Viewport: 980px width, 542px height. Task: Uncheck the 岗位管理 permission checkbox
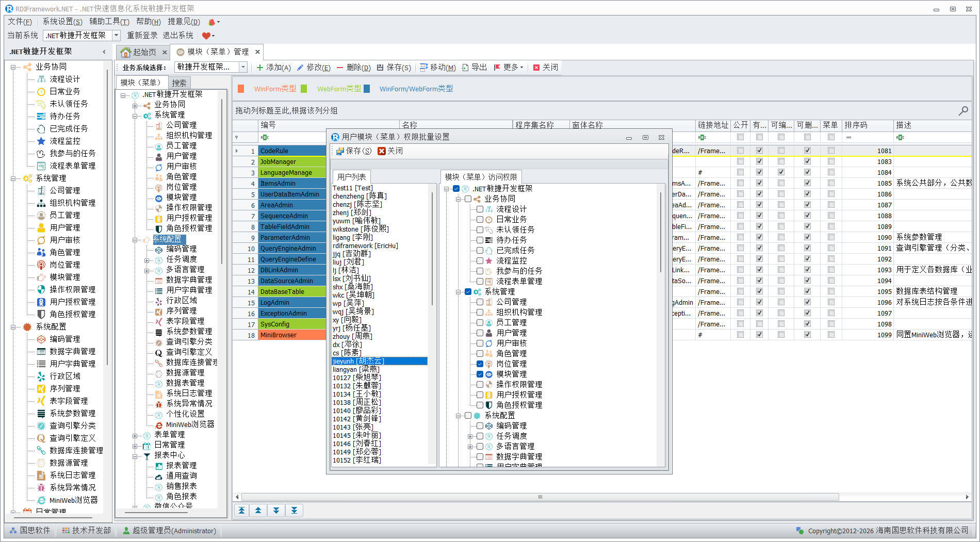tap(480, 364)
